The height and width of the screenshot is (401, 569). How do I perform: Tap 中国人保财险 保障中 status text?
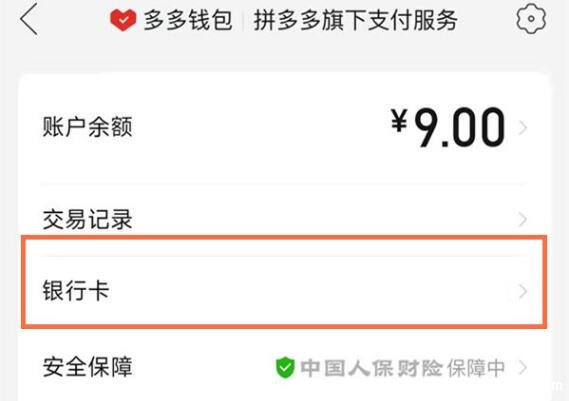coord(402,368)
